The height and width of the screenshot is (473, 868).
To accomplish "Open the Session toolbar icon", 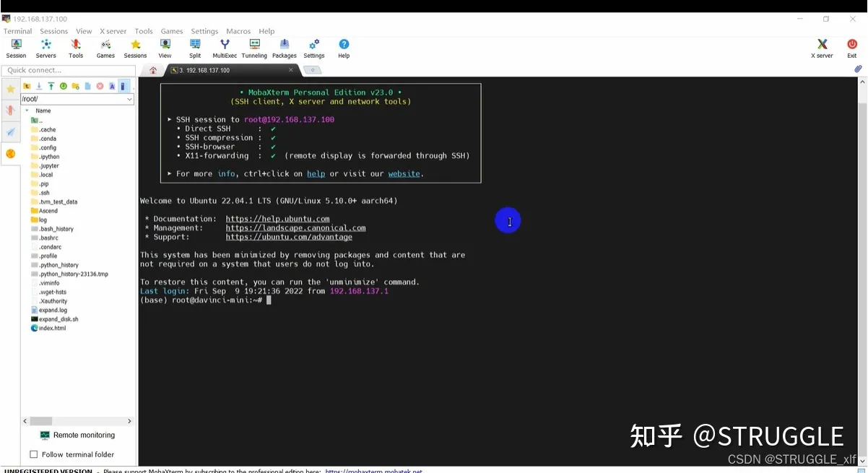I will coord(16,48).
